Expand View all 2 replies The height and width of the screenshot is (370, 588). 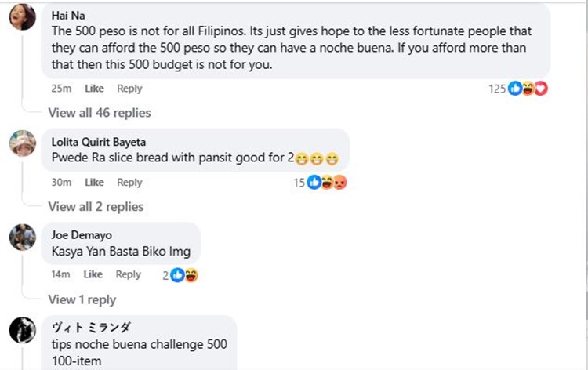(96, 206)
